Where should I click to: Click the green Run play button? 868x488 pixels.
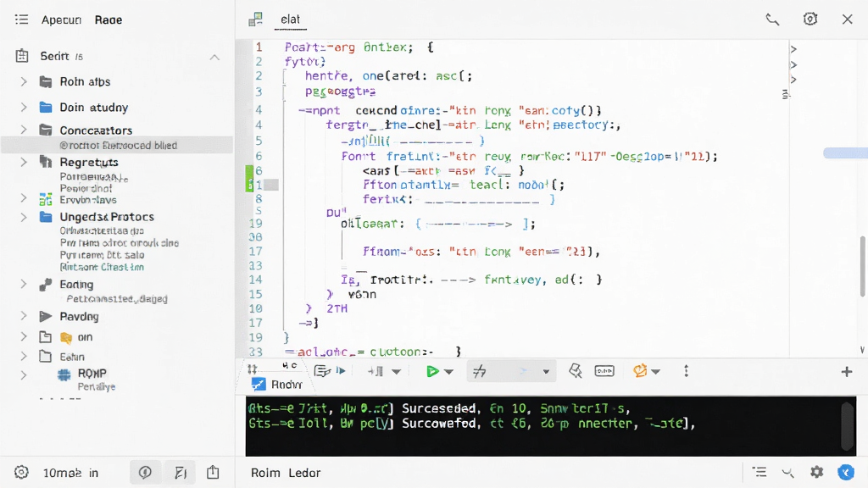[432, 371]
